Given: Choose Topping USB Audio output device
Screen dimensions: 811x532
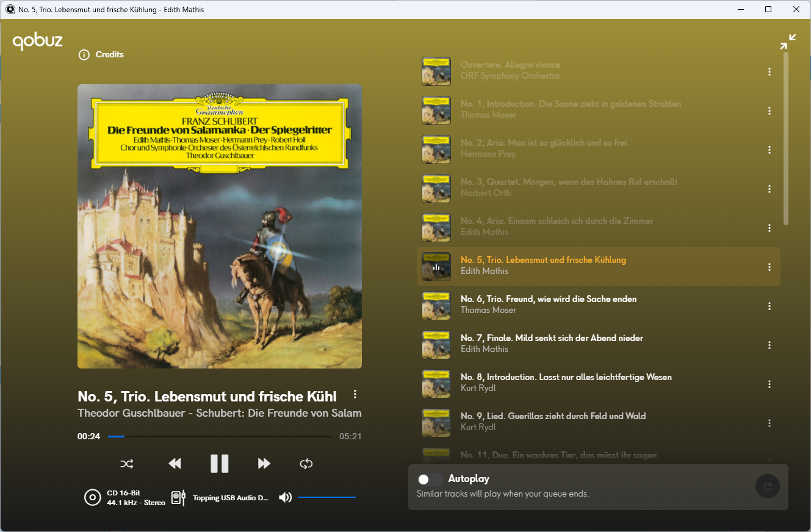Looking at the screenshot, I should (x=220, y=498).
